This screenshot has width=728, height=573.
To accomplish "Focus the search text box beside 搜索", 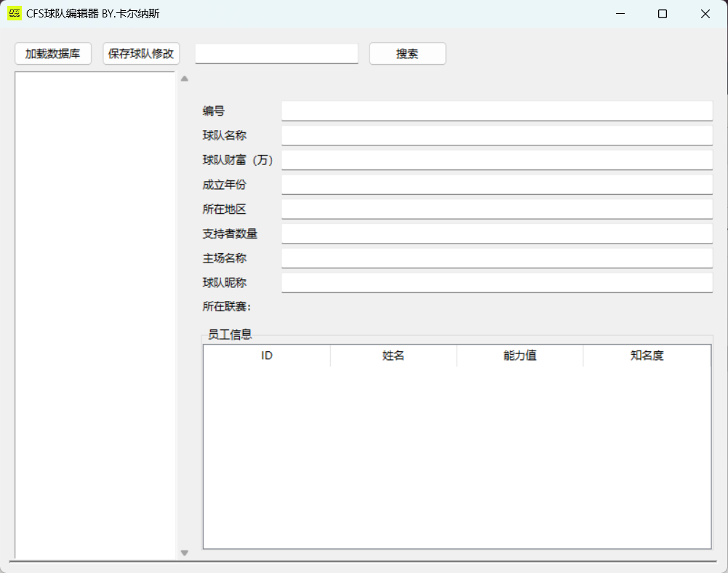I will [276, 54].
